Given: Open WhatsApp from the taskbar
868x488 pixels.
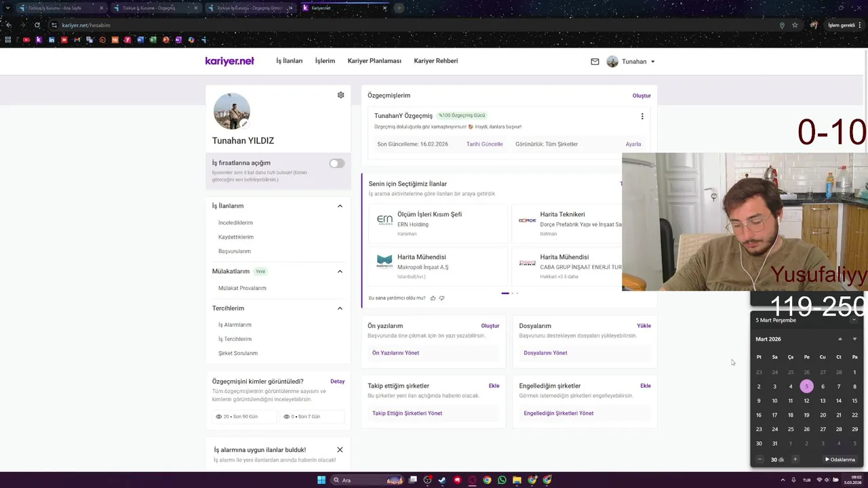Looking at the screenshot, I should pos(502,480).
